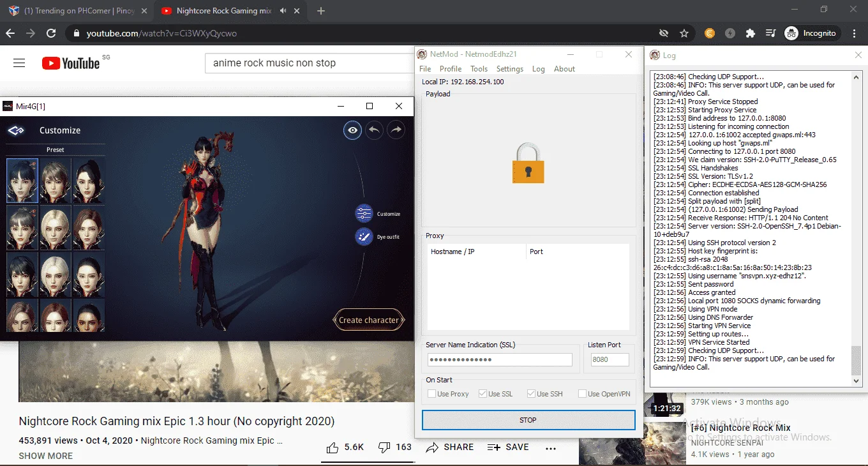Select the "Access granted" log line

point(693,292)
